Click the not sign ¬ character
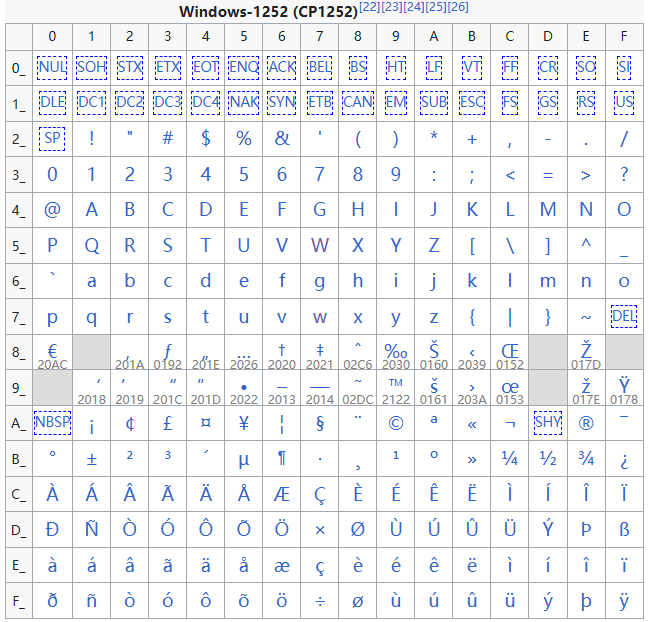The height and width of the screenshot is (622, 649). 510,424
